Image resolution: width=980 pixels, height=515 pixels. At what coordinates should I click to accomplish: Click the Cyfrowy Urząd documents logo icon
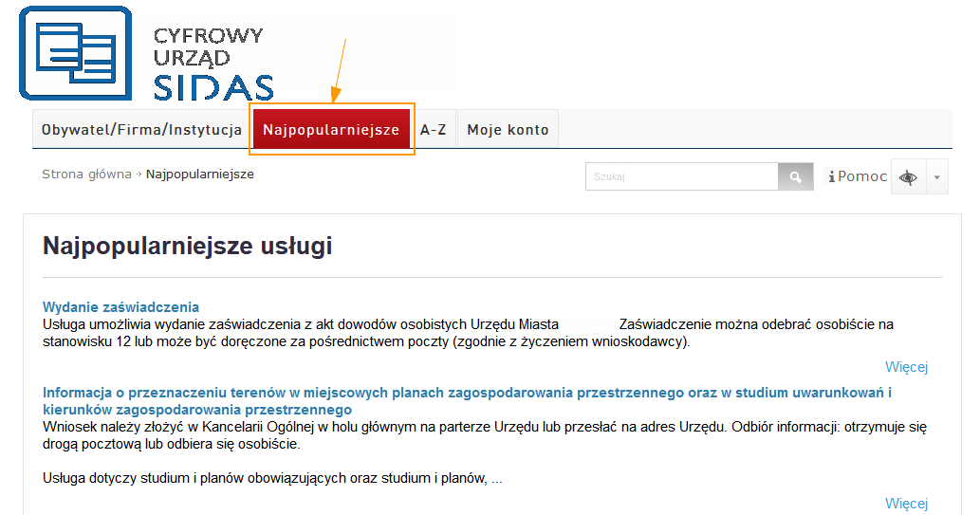pos(76,53)
